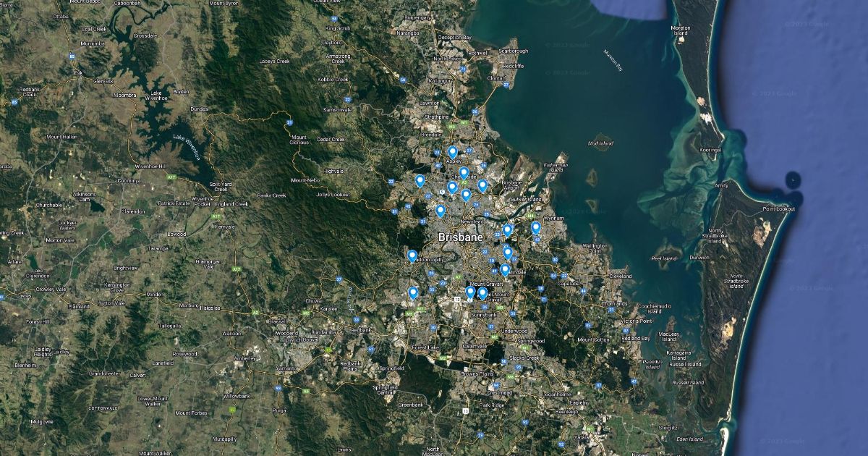Open the pin just above-left of Brisbane label
This screenshot has width=868, height=456.
[441, 211]
